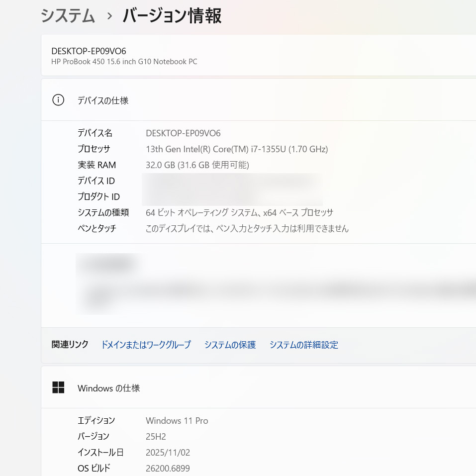This screenshot has height=476, width=476.
Task: Click the デバイス名 label
Action: 95,133
